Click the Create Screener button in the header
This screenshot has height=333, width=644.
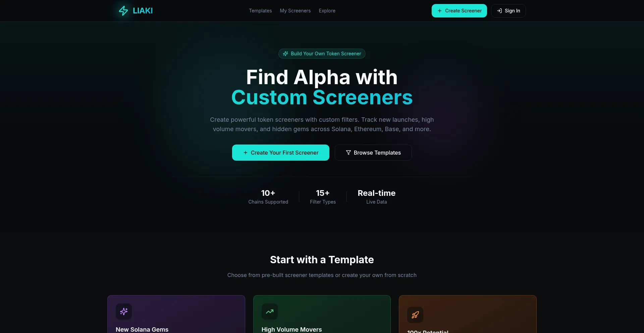459,11
